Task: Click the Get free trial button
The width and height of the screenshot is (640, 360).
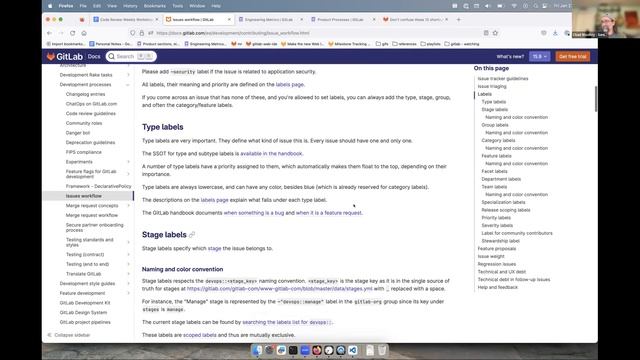Action: tap(572, 56)
